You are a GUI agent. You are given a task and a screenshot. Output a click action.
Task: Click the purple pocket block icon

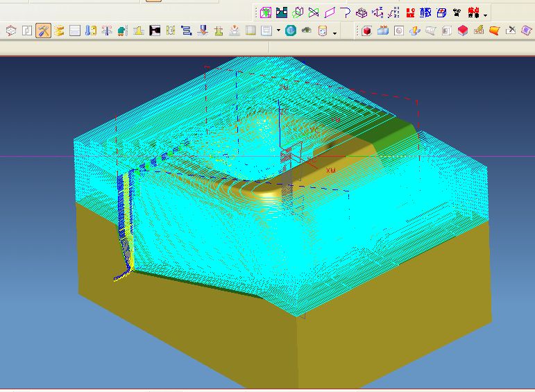362,13
